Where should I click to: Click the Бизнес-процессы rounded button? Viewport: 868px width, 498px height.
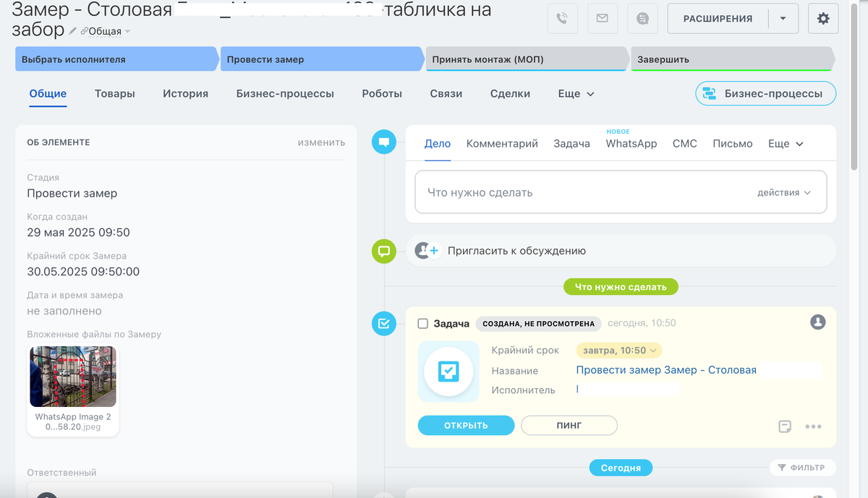click(765, 94)
